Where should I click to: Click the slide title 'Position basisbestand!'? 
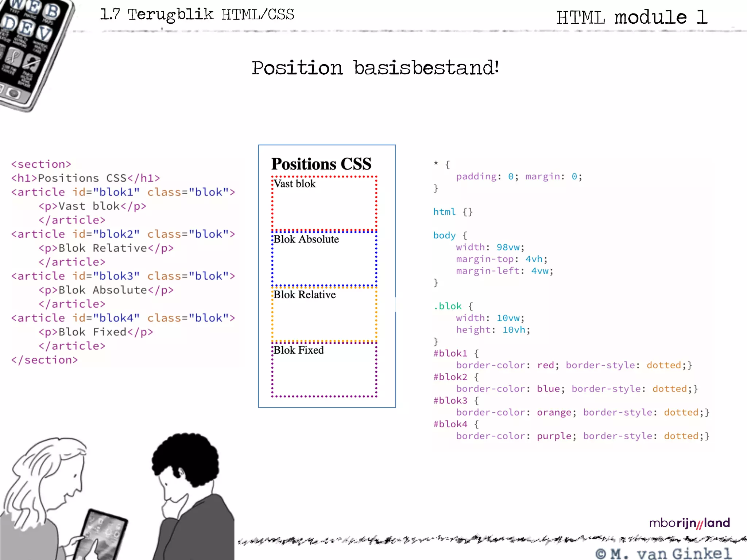[x=375, y=68]
